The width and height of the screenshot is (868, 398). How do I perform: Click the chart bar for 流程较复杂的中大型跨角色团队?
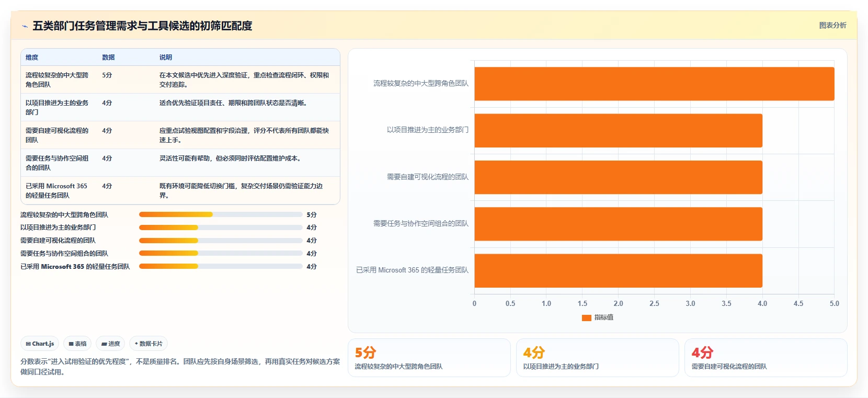click(654, 84)
